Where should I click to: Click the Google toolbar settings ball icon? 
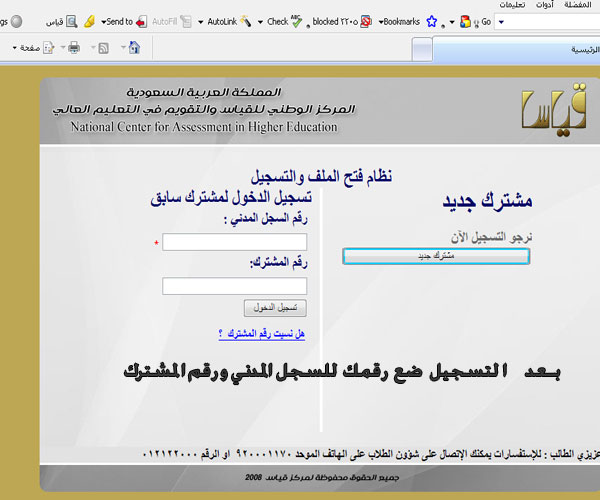coord(16,21)
